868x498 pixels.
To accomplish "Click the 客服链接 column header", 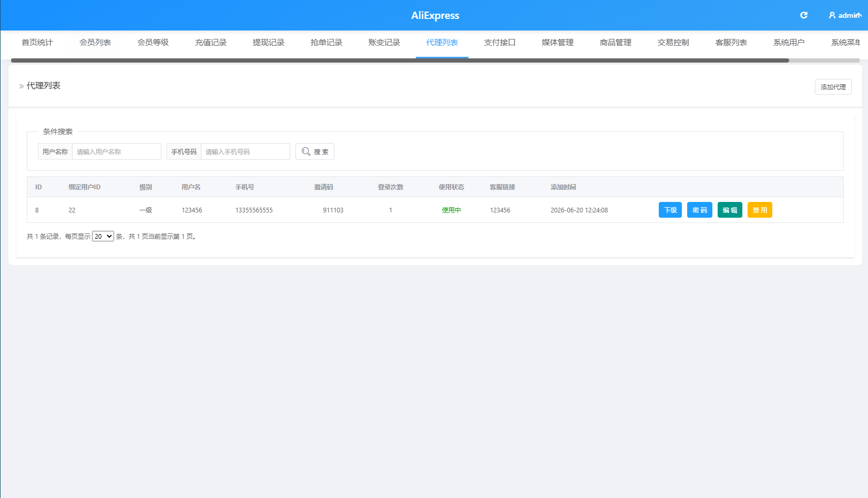I will point(503,187).
